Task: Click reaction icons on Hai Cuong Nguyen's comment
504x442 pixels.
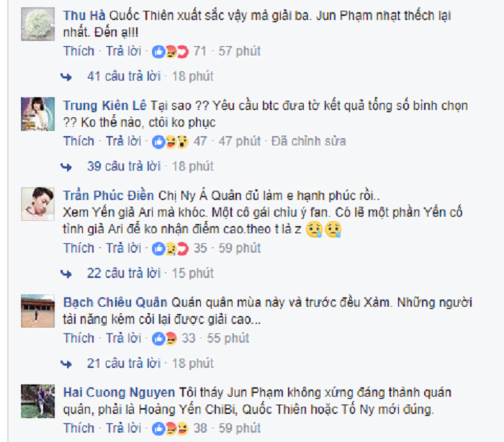Action: point(171,428)
